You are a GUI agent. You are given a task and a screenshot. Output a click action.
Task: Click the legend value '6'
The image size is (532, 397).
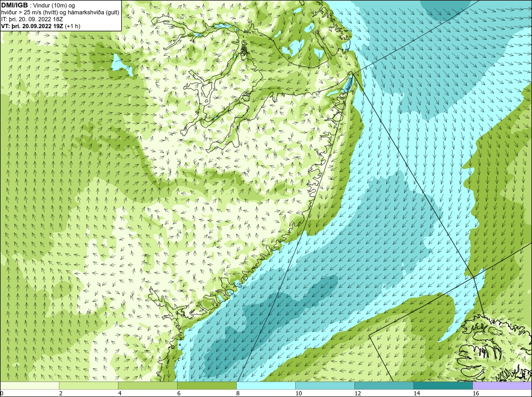179,393
